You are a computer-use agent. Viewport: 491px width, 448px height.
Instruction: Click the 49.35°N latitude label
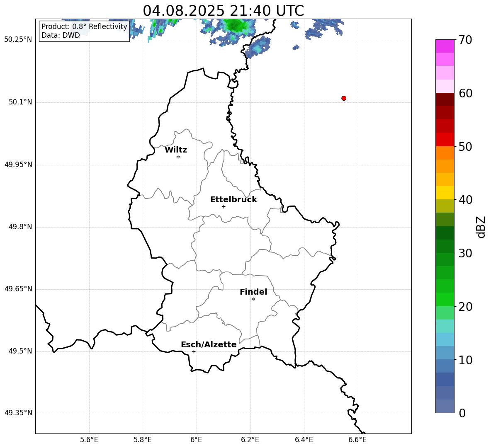coord(18,413)
